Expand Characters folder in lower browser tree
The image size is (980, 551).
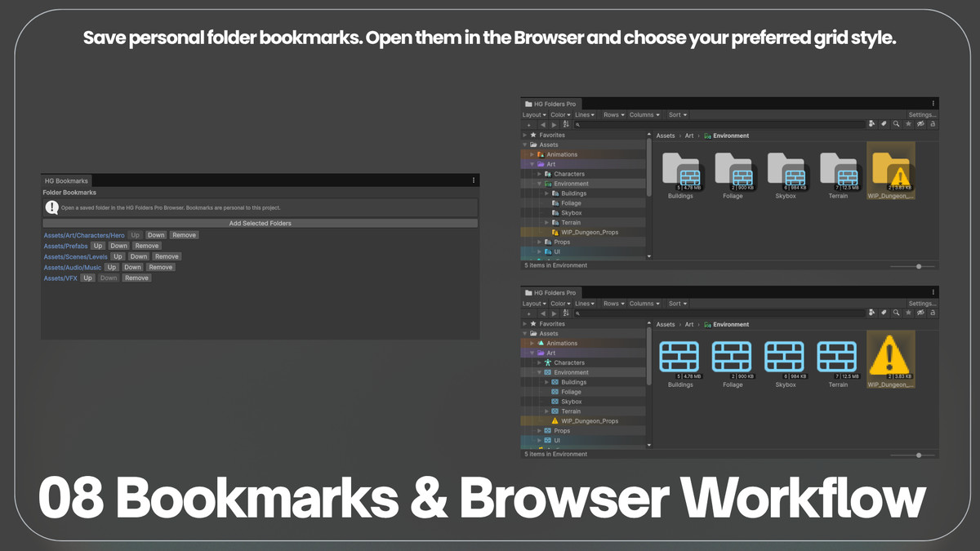tap(539, 362)
